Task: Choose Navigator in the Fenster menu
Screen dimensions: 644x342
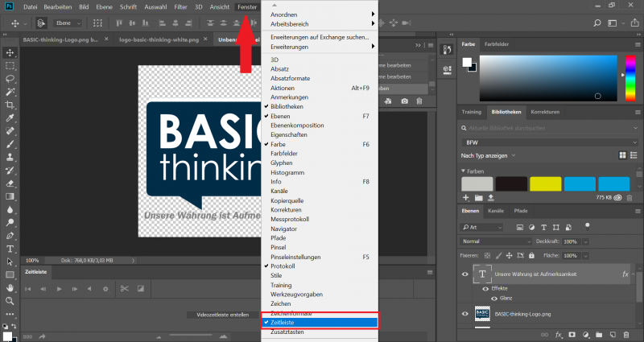Action: click(320, 229)
